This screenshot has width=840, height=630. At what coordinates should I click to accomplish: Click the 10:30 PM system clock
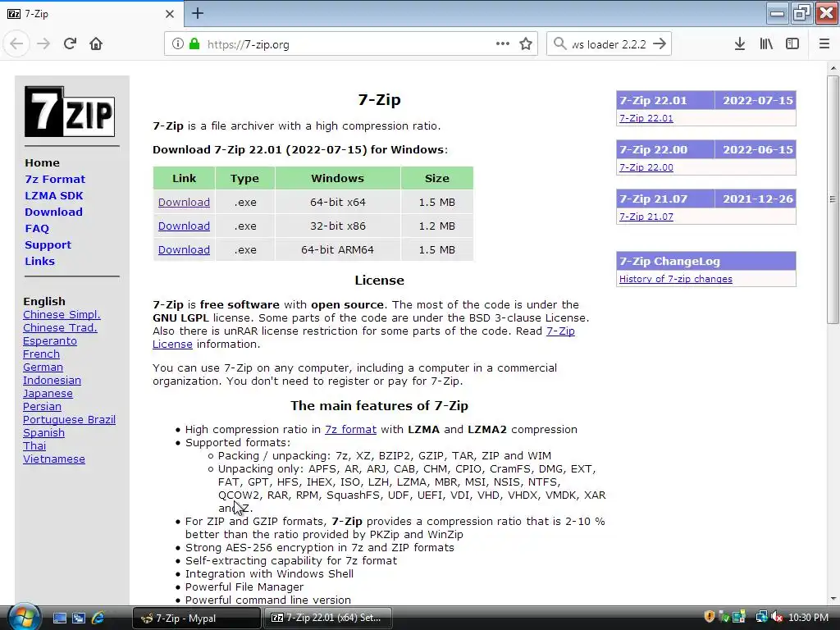(808, 618)
